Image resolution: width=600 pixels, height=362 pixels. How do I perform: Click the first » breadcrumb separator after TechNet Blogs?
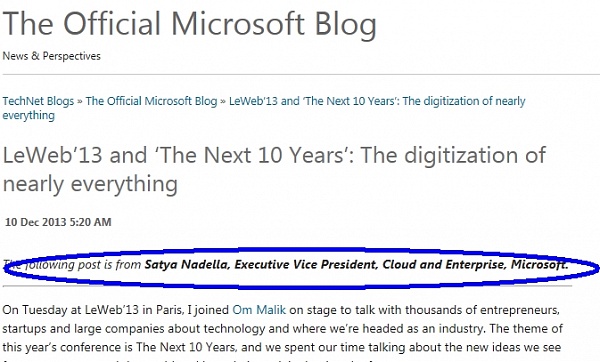click(80, 102)
